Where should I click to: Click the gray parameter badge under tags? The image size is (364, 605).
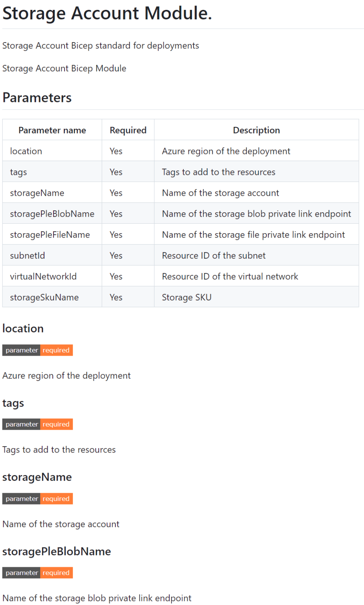pyautogui.click(x=21, y=424)
